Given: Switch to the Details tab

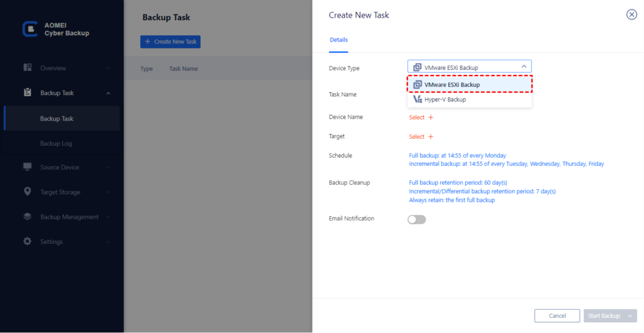Looking at the screenshot, I should coord(338,40).
